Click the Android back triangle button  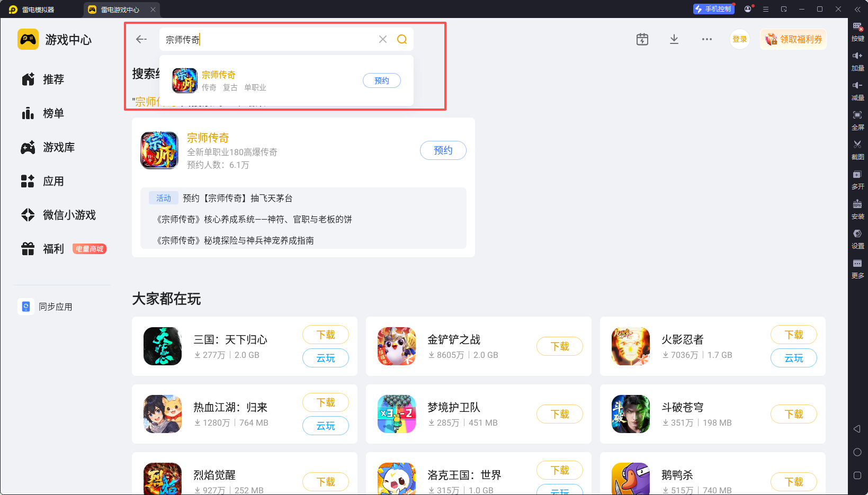[857, 429]
